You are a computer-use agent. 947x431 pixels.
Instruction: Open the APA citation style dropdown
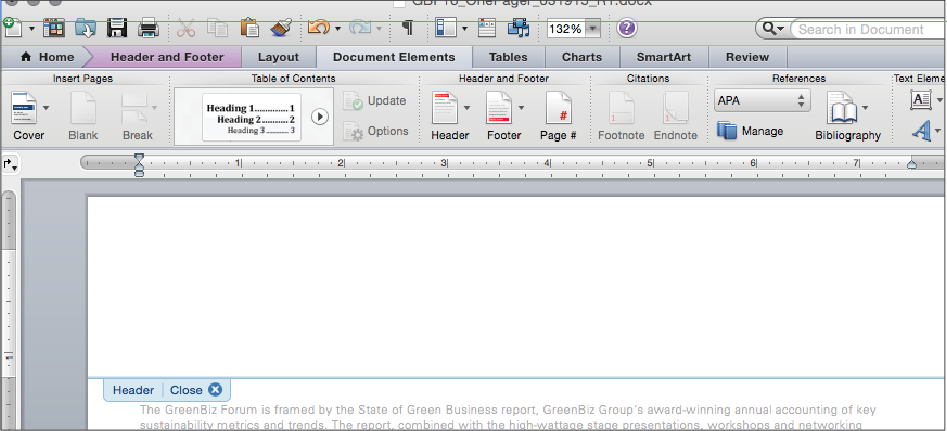pos(762,101)
